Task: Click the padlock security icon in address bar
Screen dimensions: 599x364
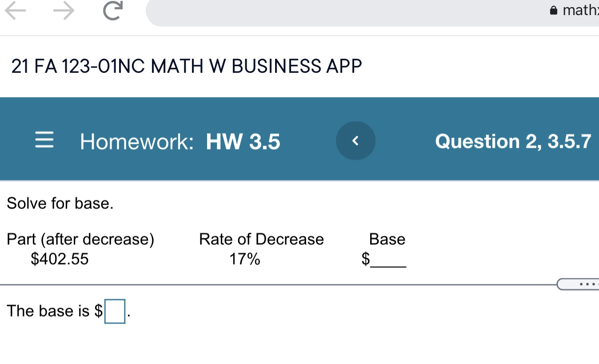Action: coord(553,10)
